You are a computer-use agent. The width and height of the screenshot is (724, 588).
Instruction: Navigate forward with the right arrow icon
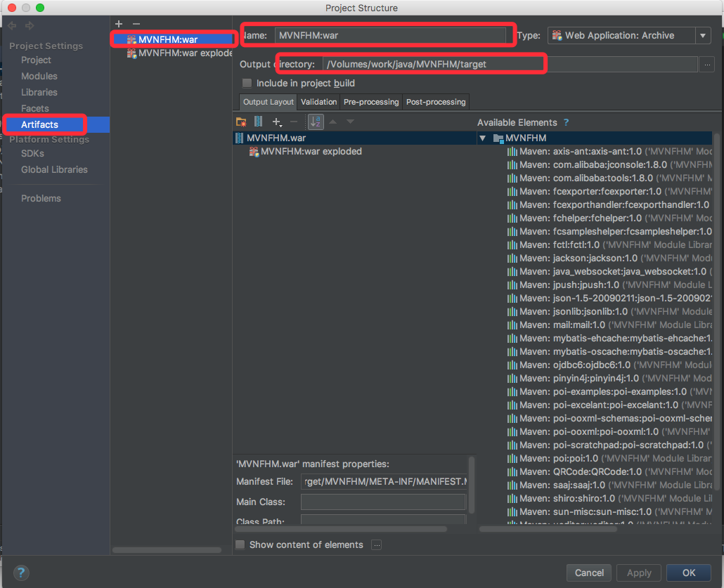(x=30, y=26)
